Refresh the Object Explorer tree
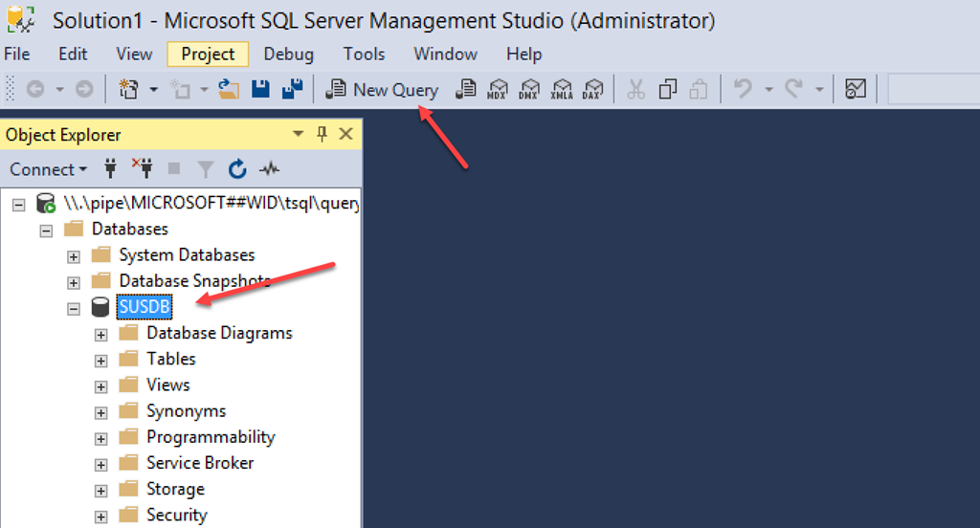980x528 pixels. [x=237, y=169]
